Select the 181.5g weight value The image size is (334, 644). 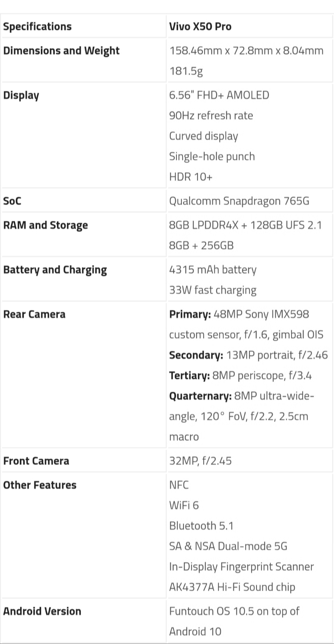click(x=186, y=71)
